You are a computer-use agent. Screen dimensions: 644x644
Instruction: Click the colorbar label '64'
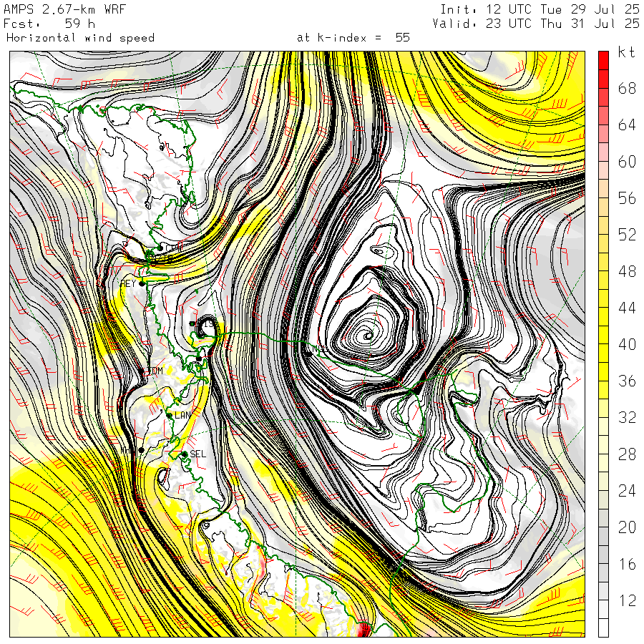click(627, 125)
